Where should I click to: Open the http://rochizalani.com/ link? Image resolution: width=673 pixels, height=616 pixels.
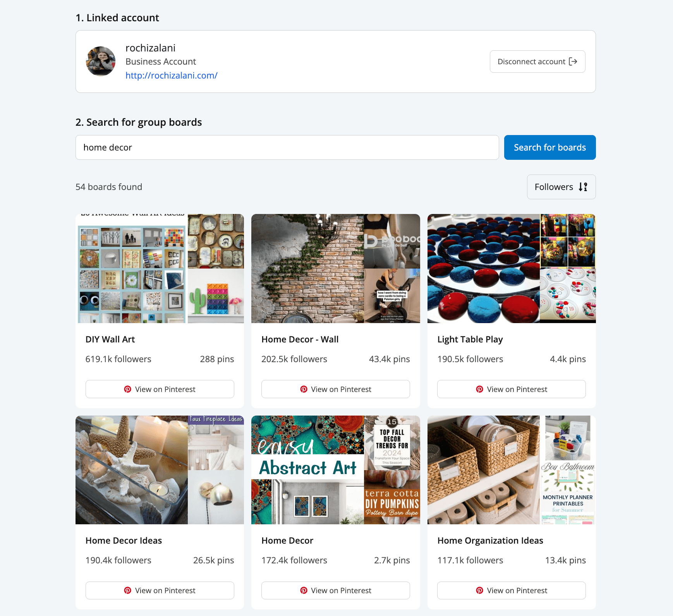tap(172, 75)
